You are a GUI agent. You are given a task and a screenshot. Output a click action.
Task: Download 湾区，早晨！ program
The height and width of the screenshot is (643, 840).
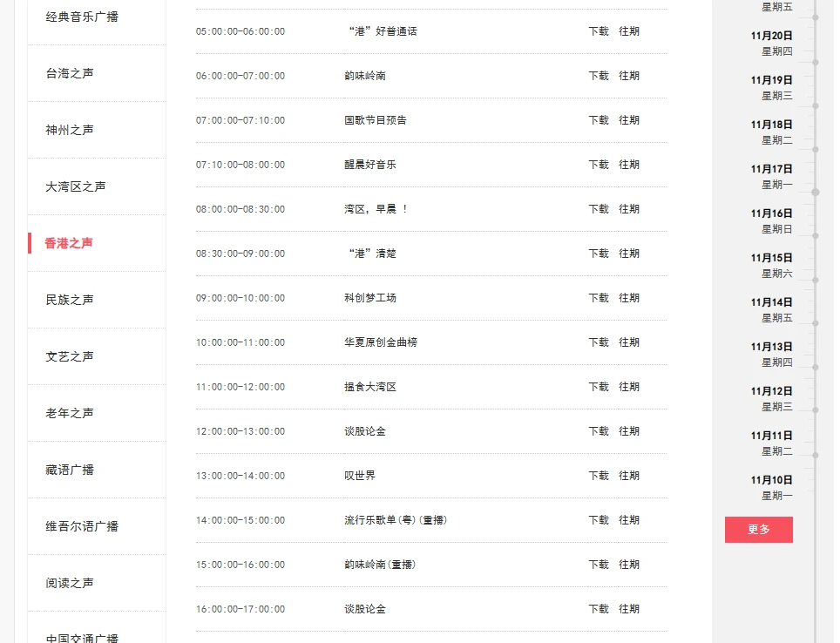(x=599, y=209)
